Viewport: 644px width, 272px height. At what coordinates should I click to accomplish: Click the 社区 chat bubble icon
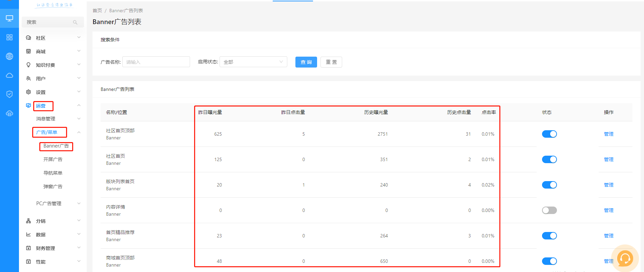click(x=28, y=38)
